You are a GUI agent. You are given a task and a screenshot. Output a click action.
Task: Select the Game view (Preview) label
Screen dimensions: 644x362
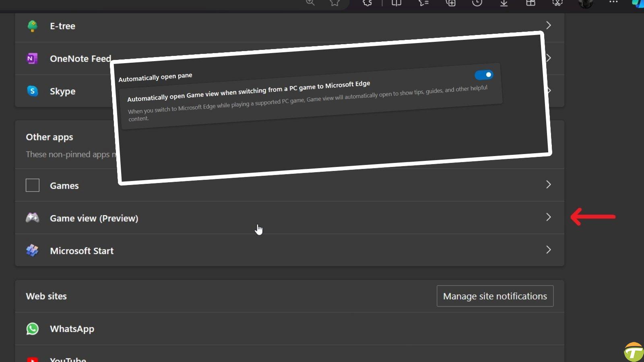tap(94, 218)
